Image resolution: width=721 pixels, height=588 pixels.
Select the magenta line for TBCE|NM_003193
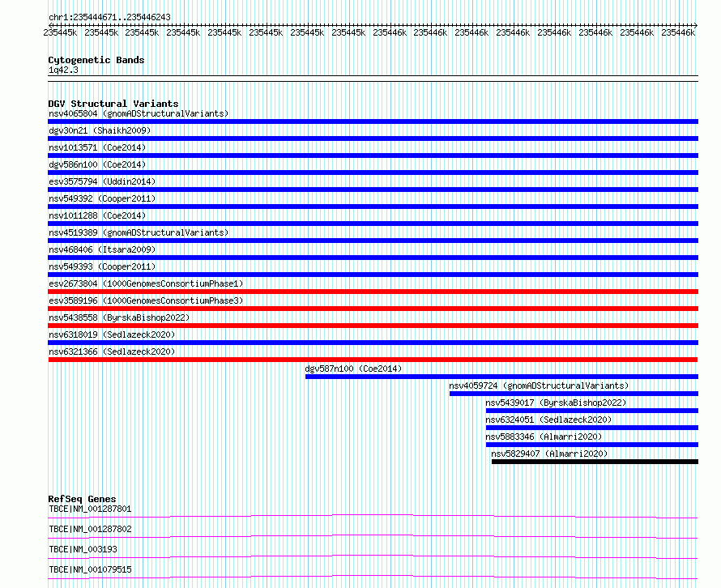[x=373, y=556]
